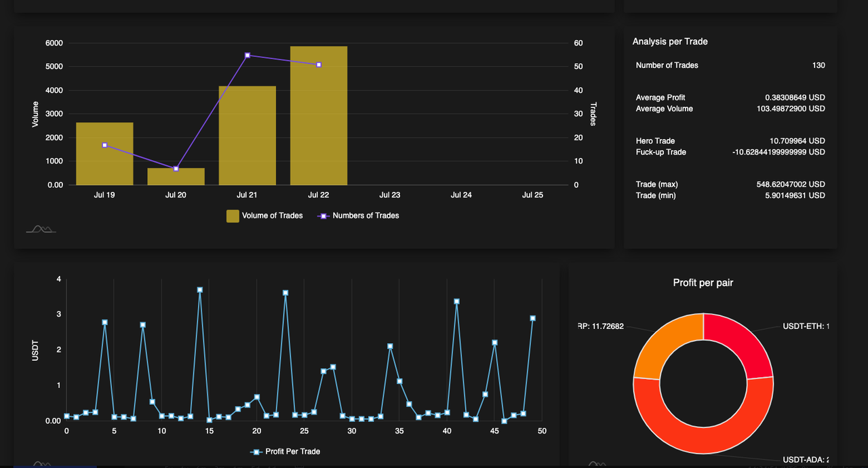Click the Number of Trades value 130

click(818, 65)
